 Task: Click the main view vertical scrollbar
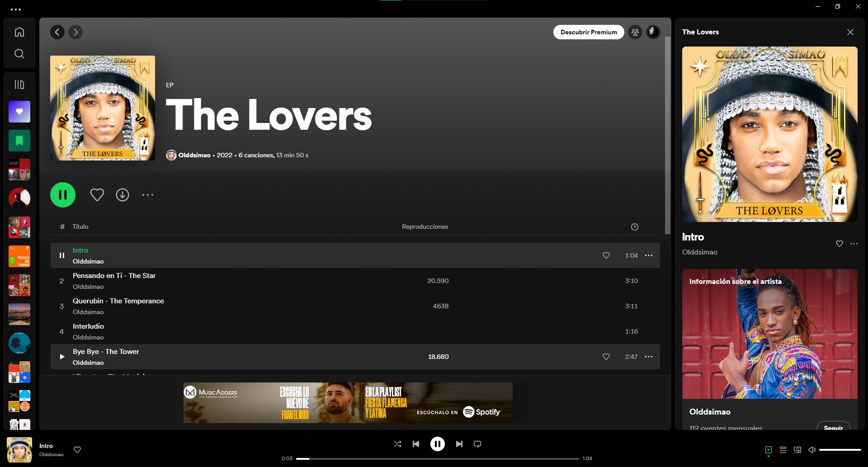click(667, 136)
